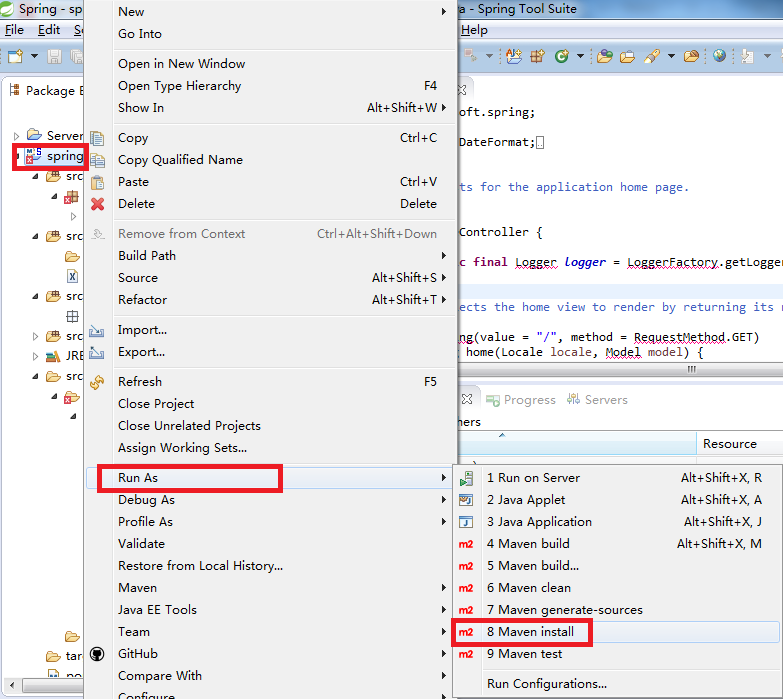Image resolution: width=783 pixels, height=699 pixels.
Task: Open New Java Class toolbar icon
Action: coord(562,56)
